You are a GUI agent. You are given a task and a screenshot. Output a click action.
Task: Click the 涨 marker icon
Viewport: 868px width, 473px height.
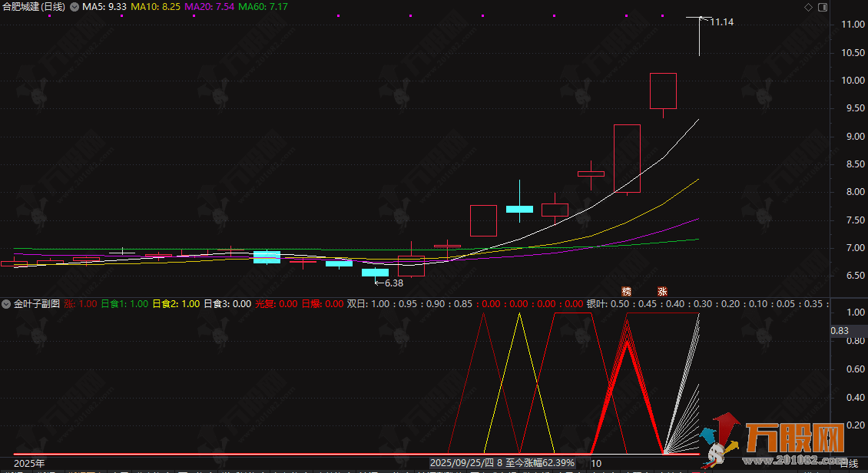662,291
